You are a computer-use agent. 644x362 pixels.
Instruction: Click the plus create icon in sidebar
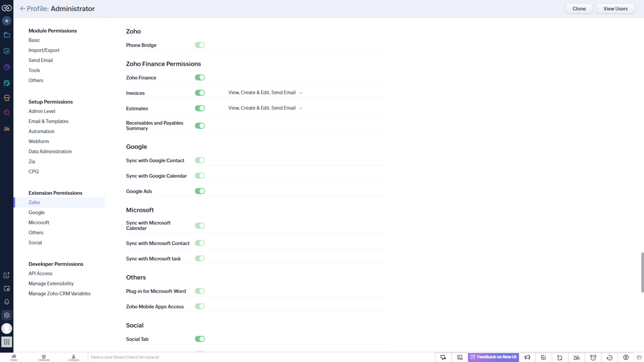click(7, 21)
